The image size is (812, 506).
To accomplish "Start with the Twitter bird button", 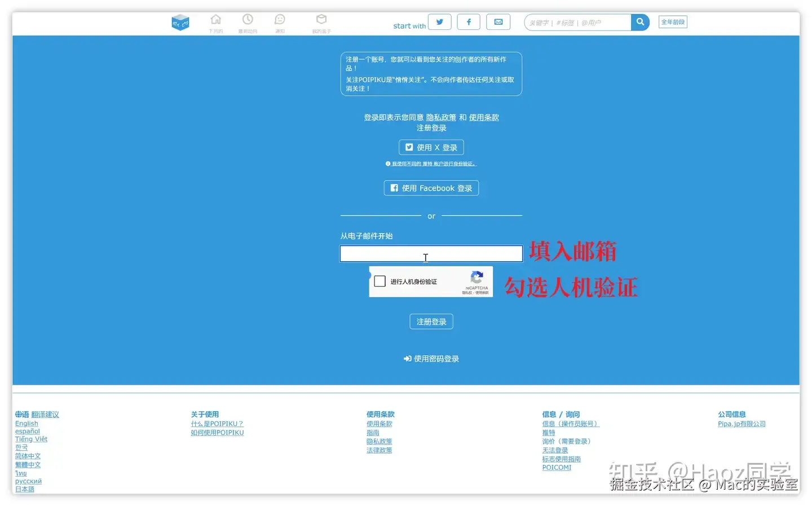I will (x=440, y=22).
